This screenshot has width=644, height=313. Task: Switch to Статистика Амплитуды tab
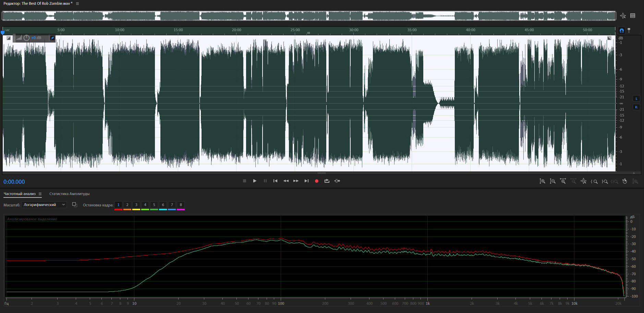pos(69,194)
